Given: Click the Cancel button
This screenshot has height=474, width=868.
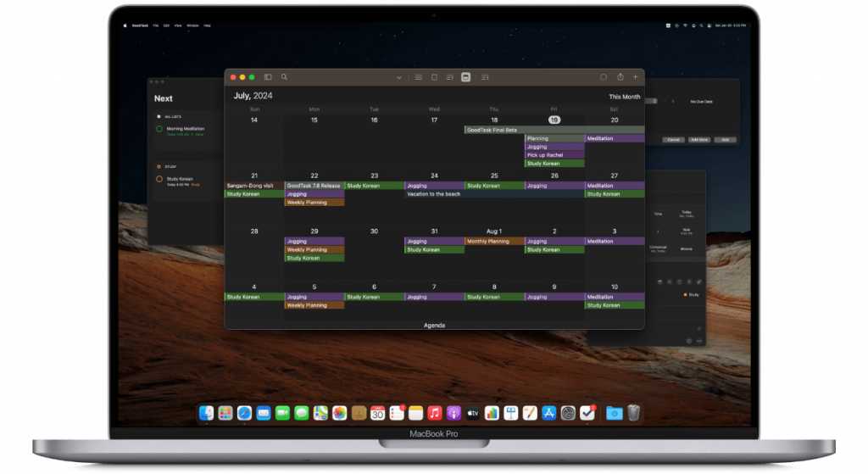Looking at the screenshot, I should pyautogui.click(x=673, y=139).
